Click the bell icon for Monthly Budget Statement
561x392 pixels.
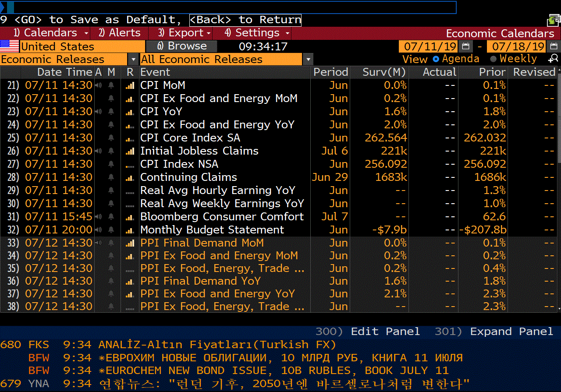[111, 230]
